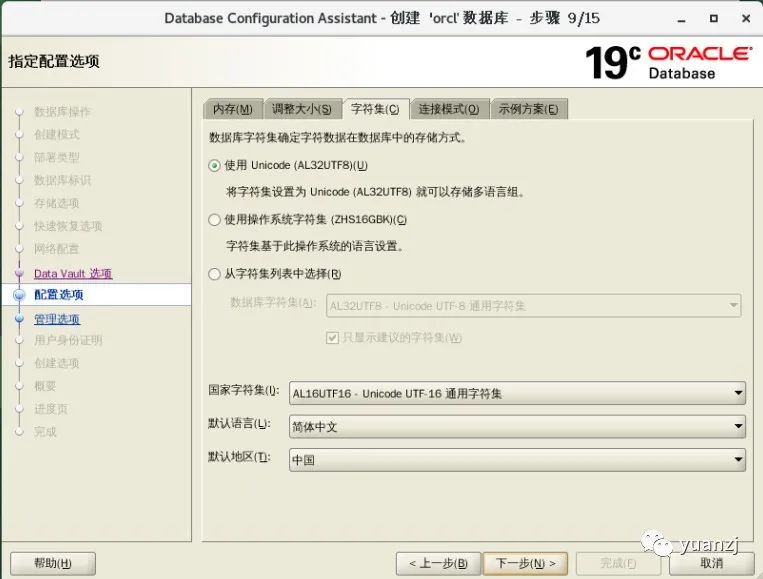Viewport: 763px width, 579px height.
Task: Choose 使用操作系统字符集 (ZHS16GBK) option
Action: 214,220
